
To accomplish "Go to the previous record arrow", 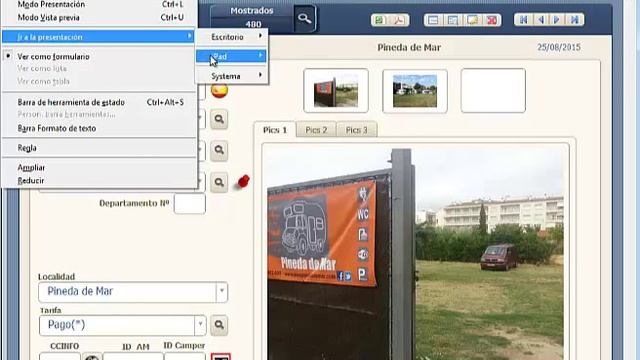I will 541,20.
